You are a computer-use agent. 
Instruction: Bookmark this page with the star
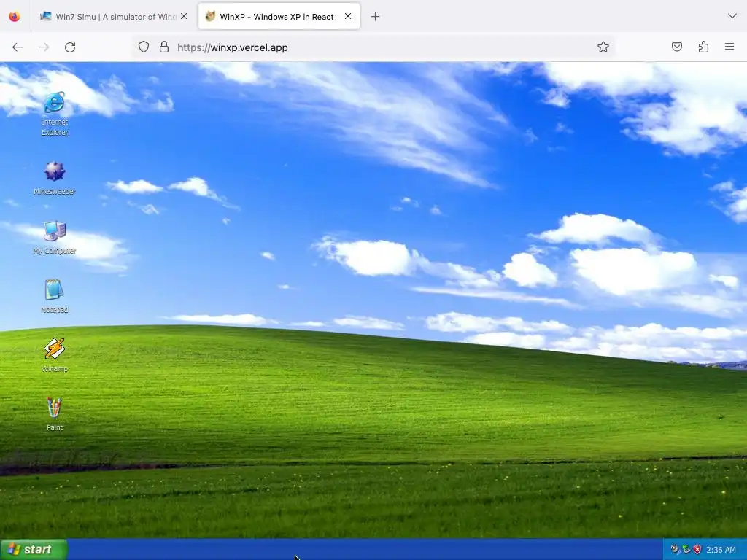pos(603,47)
